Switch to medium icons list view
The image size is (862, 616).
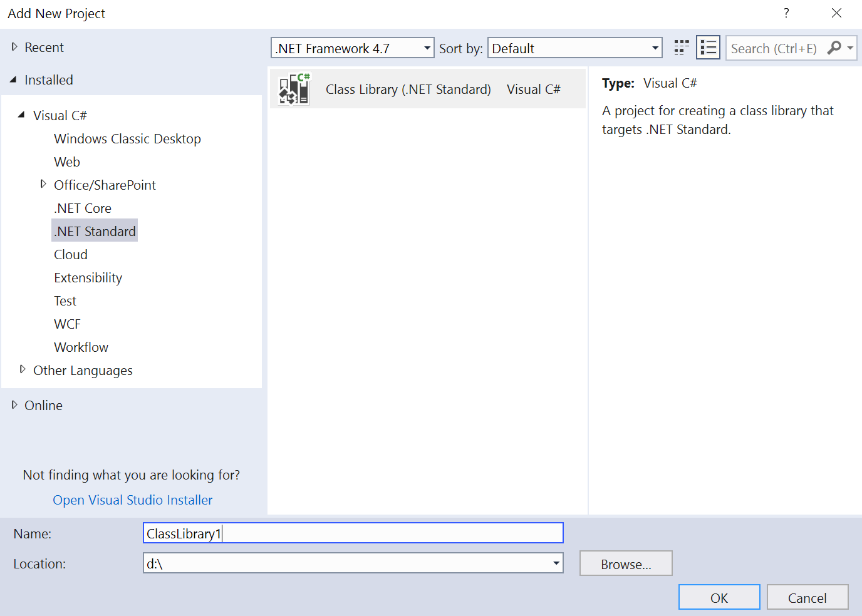pyautogui.click(x=708, y=48)
